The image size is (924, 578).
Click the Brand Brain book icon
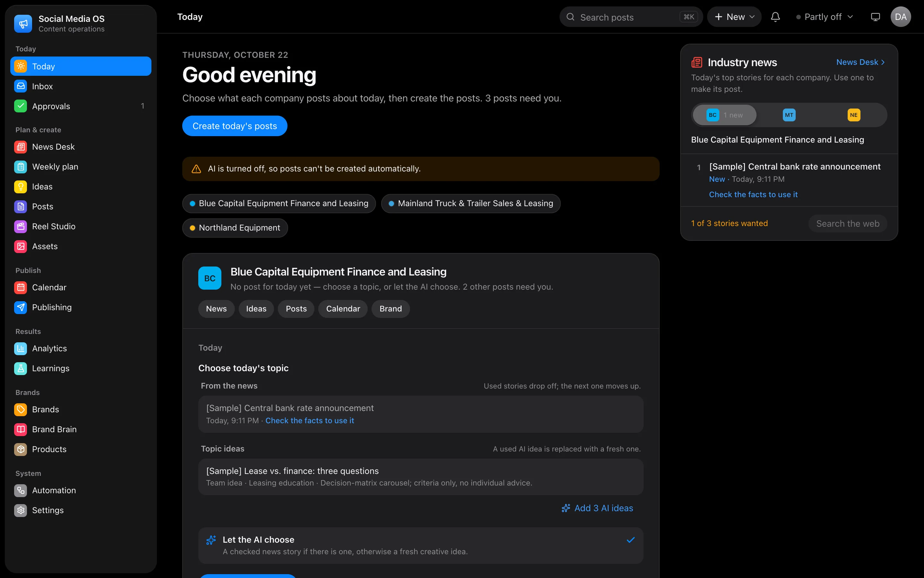(x=21, y=429)
